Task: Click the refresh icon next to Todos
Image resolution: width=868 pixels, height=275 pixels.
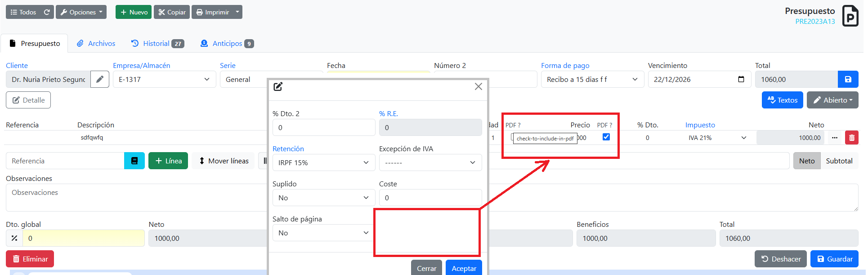Action: 47,12
